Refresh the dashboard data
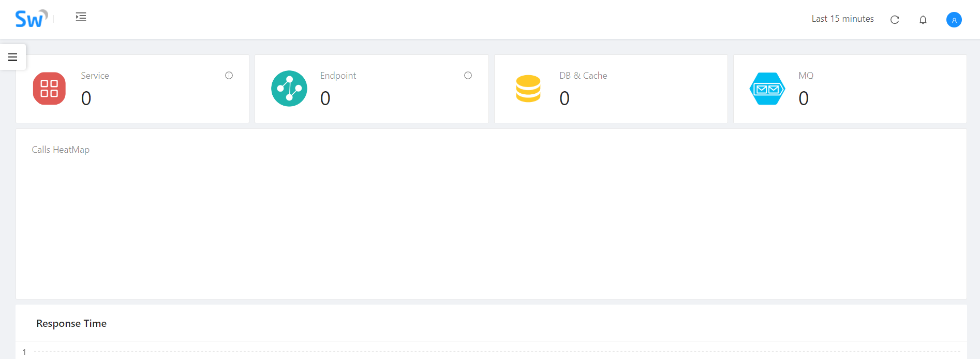The image size is (980, 359). coord(895,20)
